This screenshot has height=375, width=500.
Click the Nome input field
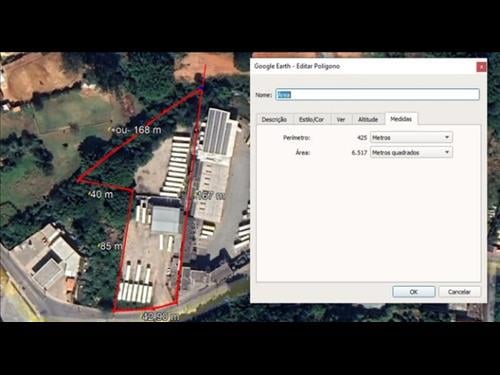point(377,95)
